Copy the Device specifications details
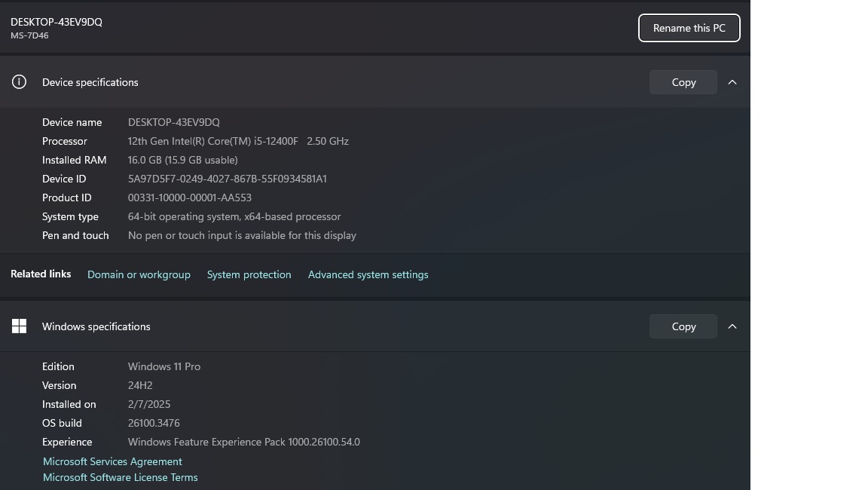Image resolution: width=868 pixels, height=490 pixels. click(683, 82)
